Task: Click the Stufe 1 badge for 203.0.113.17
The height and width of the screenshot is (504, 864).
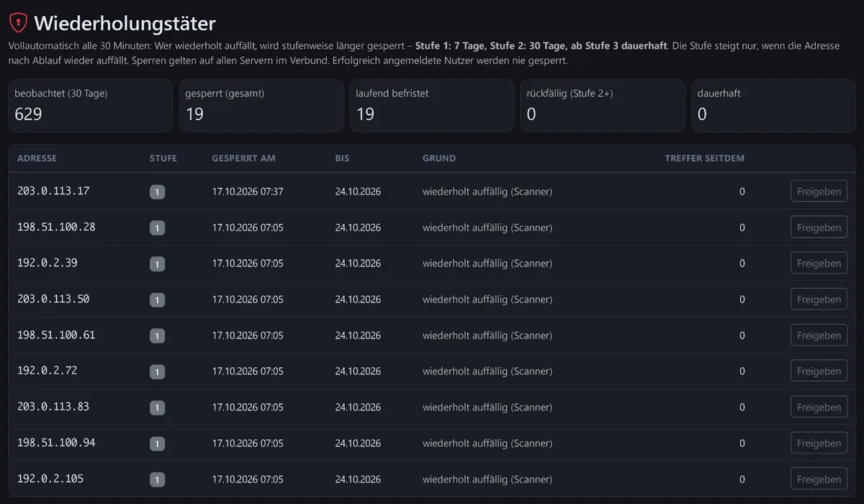Action: pyautogui.click(x=158, y=192)
